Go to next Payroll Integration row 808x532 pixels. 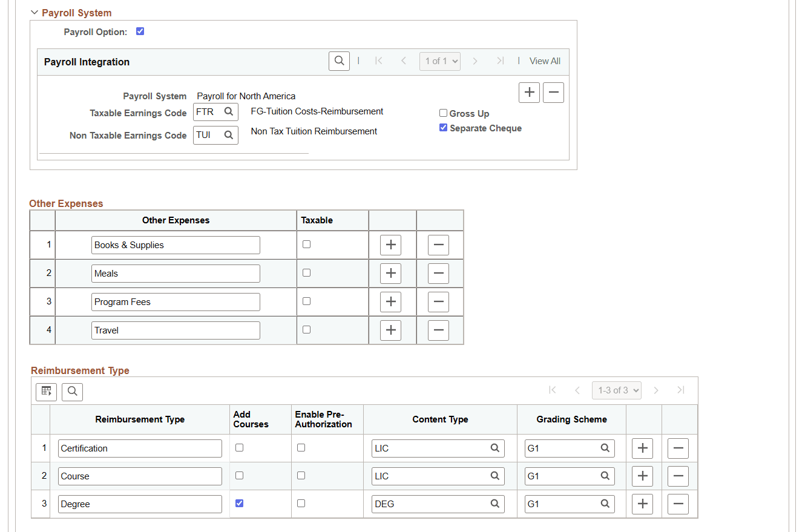pos(475,61)
